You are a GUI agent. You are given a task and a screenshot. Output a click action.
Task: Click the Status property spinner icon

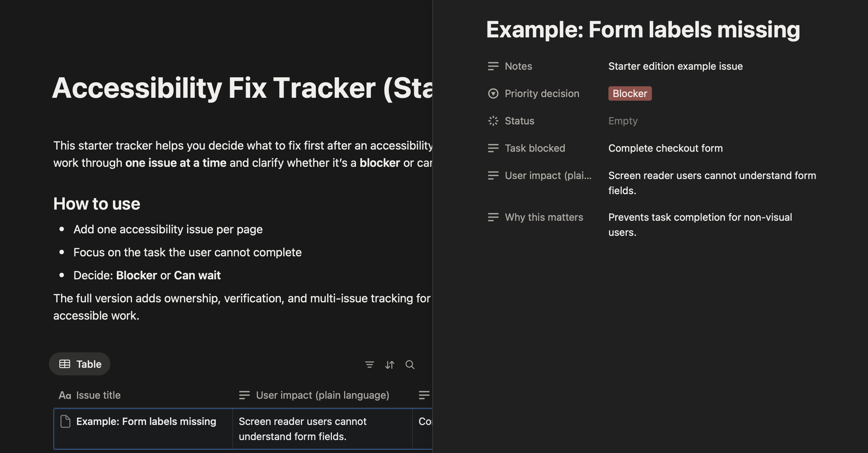tap(493, 121)
